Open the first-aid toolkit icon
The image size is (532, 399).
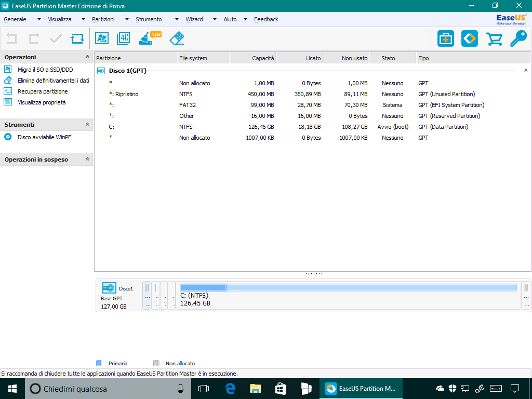445,38
